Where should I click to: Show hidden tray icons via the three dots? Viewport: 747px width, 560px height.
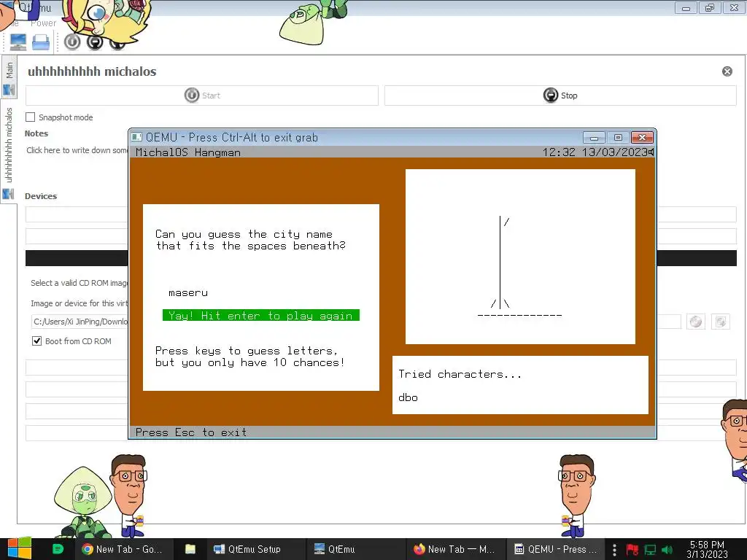(614, 550)
